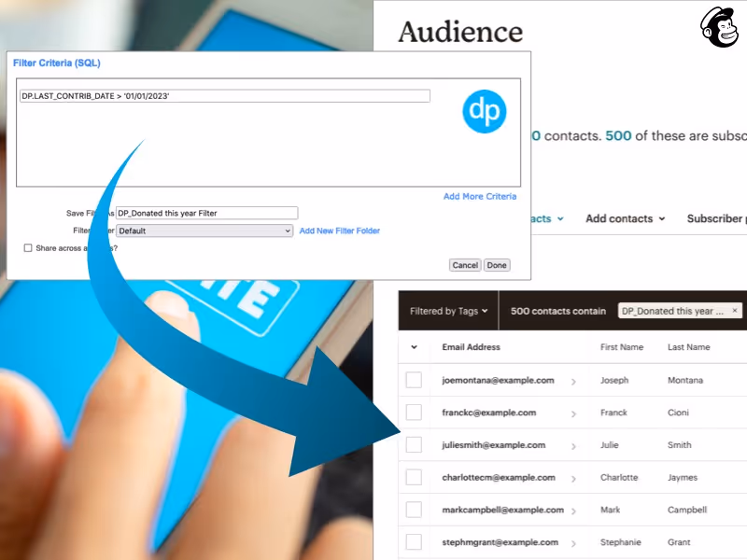Open the select-all chevron in table header
The image size is (747, 560).
tap(414, 347)
